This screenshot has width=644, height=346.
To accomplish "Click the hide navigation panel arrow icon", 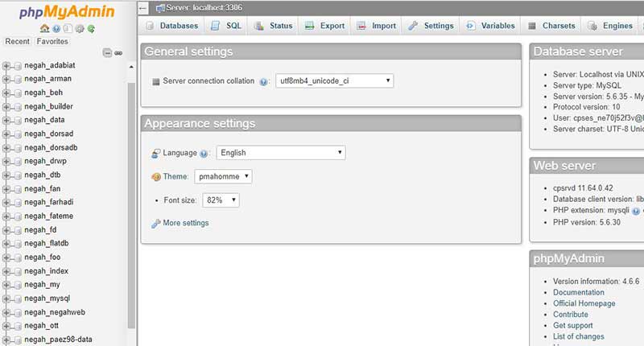I will [143, 8].
